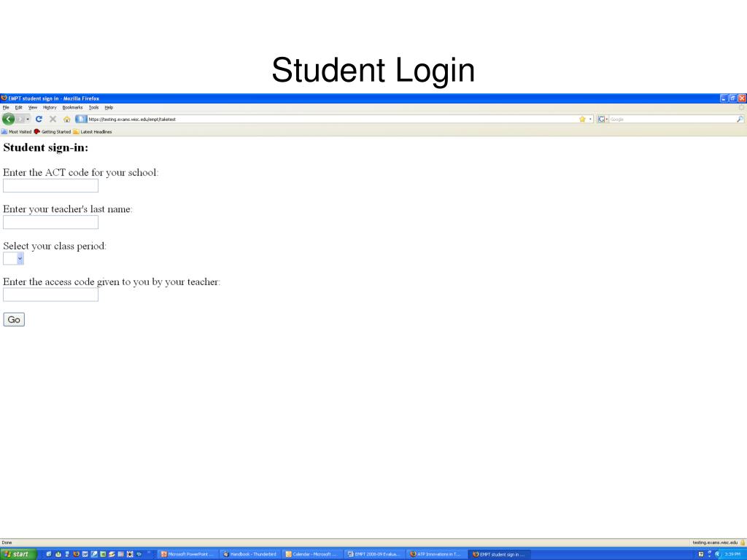Go to the Home page icon

coord(66,119)
